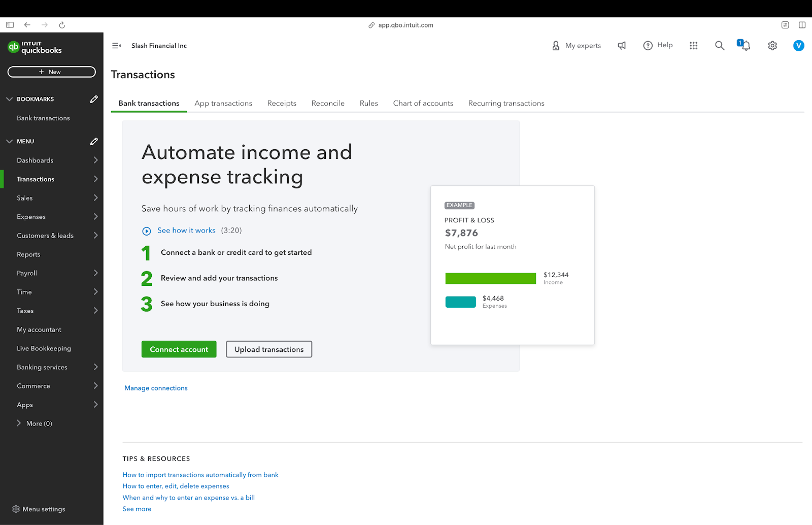Click the green Income bar in example chart
This screenshot has width=812, height=525.
491,278
